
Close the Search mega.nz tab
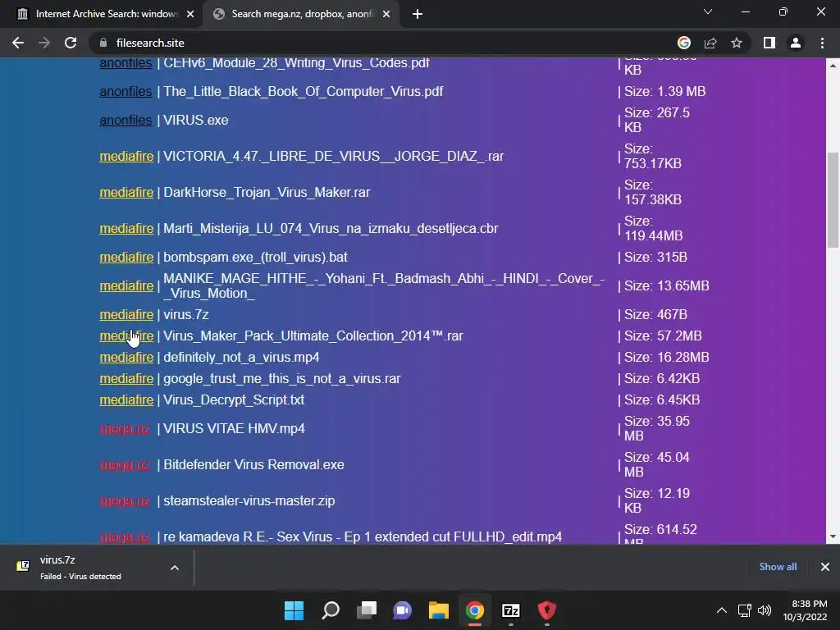coord(386,14)
